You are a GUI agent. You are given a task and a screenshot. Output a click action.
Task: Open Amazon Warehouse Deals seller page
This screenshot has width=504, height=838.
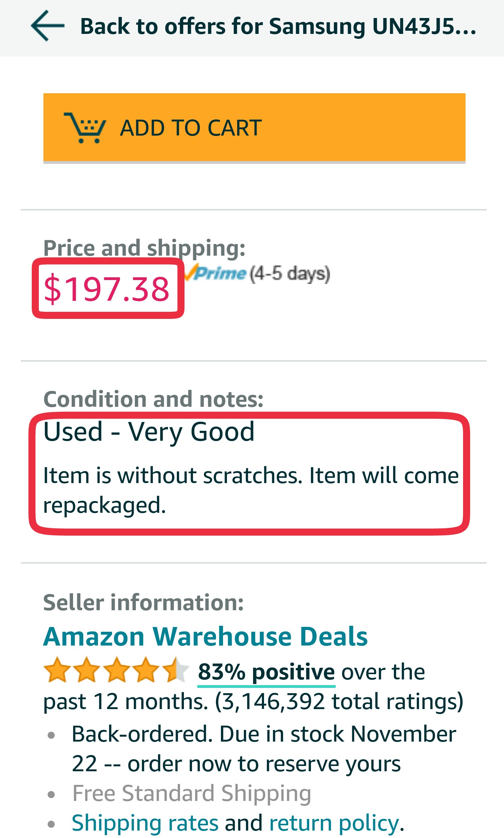pos(205,636)
